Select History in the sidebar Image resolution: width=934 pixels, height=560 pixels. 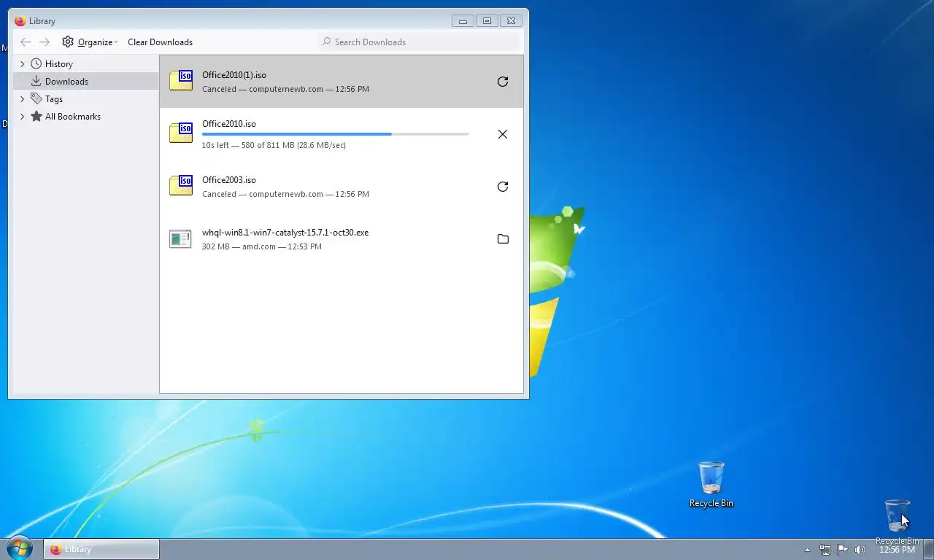(x=86, y=64)
